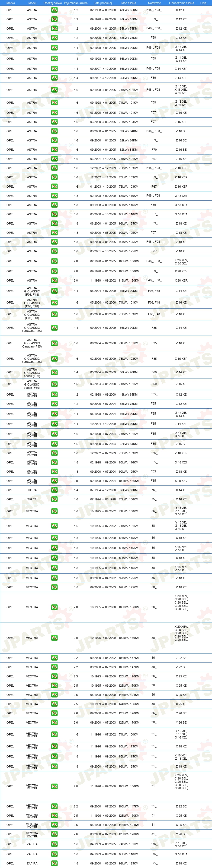Viewport: 212px width, 868px height.
Task: Click the fuel icon in the TIGRA 1.6 row
Action: pyautogui.click(x=54, y=499)
